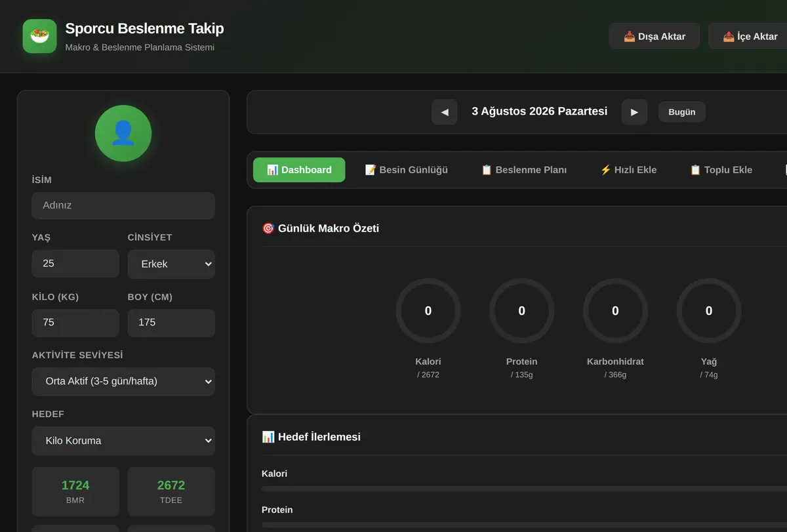
Task: Jump to today with Bugün button
Action: tap(682, 112)
